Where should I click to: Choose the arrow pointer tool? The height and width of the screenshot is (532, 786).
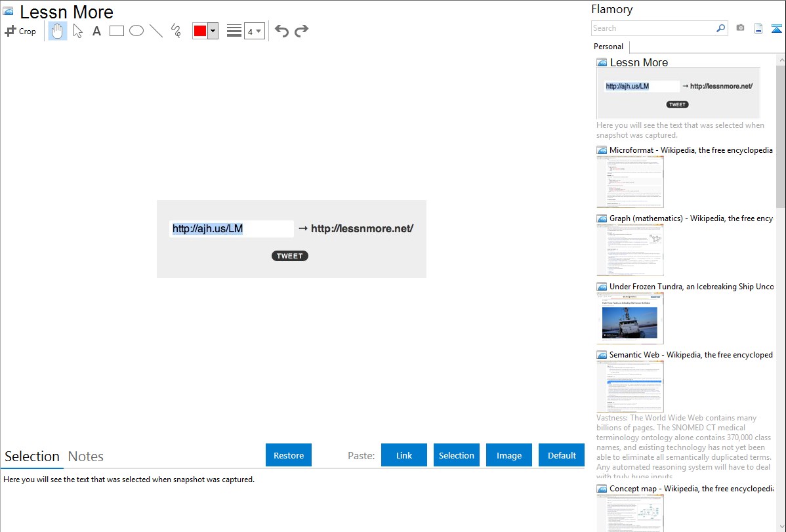tap(77, 31)
